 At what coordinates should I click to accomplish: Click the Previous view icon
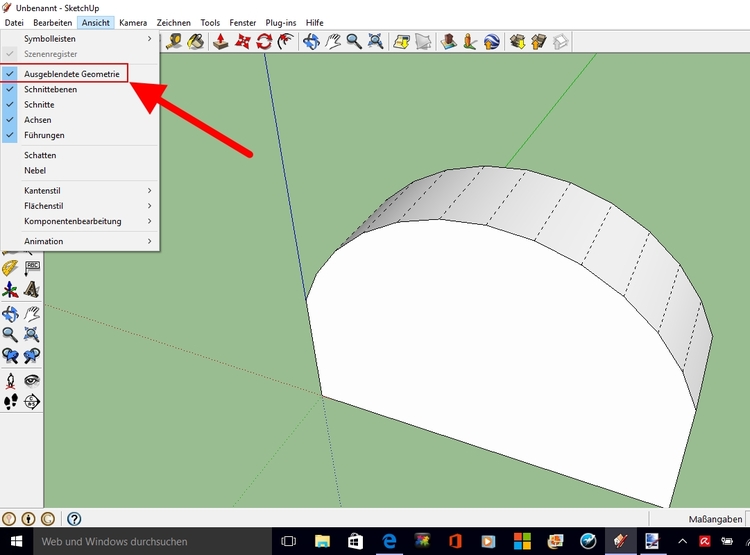tap(11, 356)
